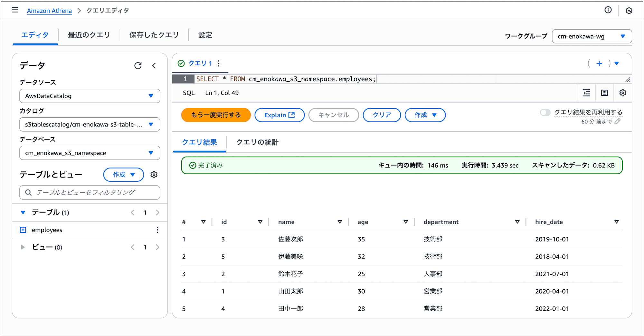Collapse the Data side panel
This screenshot has height=336, width=644.
154,66
